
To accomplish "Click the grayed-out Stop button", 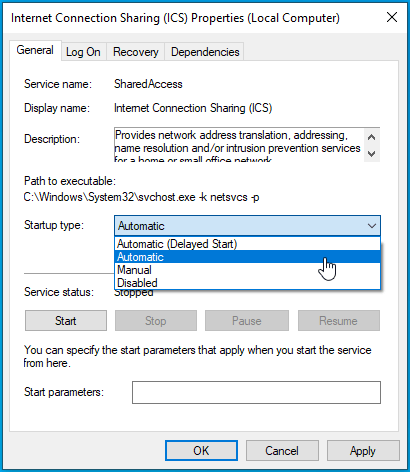I will point(156,321).
